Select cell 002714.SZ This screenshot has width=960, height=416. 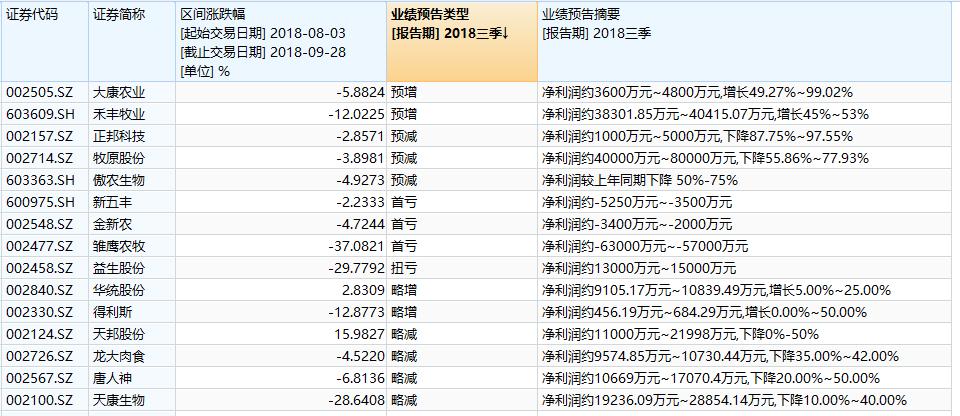pos(45,159)
